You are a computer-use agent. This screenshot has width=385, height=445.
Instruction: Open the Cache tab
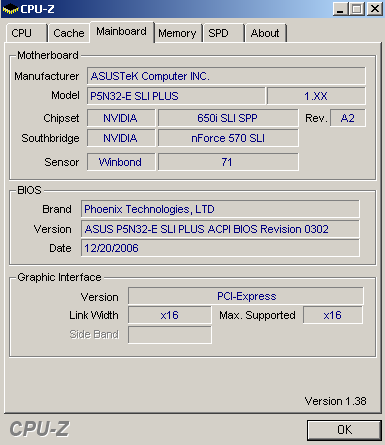coord(69,33)
